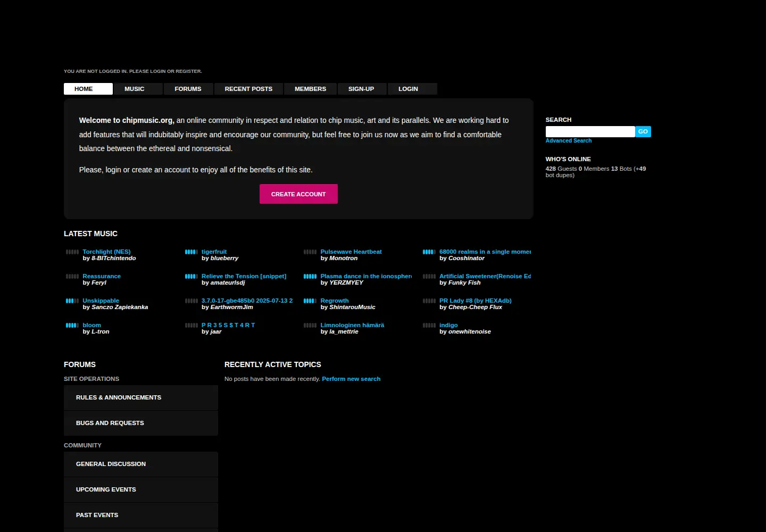The image size is (766, 532).
Task: Click the rating bars beside bloom
Action: click(x=72, y=326)
